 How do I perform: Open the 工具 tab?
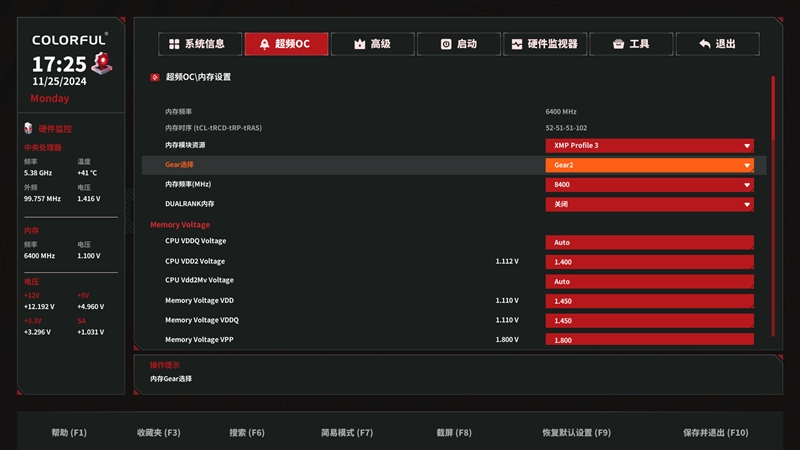coord(631,44)
